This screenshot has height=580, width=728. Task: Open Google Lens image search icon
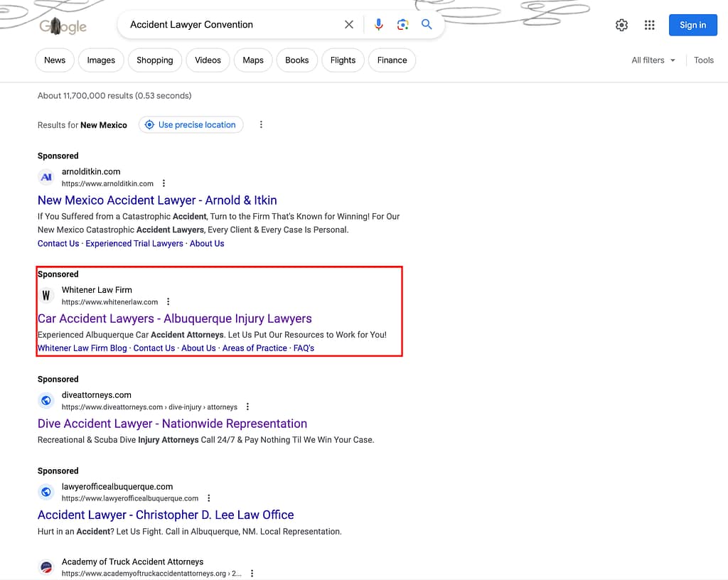click(x=402, y=25)
